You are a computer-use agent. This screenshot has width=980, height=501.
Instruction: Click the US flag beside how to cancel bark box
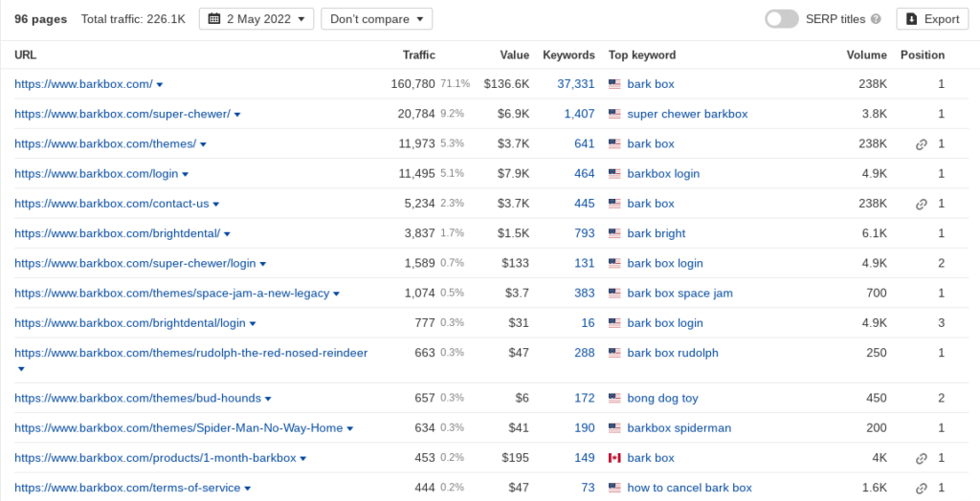tap(614, 488)
